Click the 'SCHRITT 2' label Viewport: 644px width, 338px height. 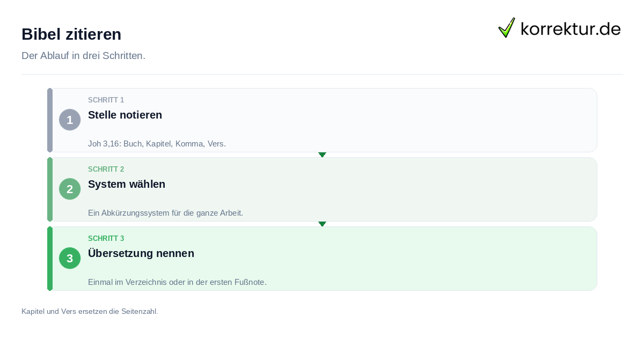click(106, 170)
